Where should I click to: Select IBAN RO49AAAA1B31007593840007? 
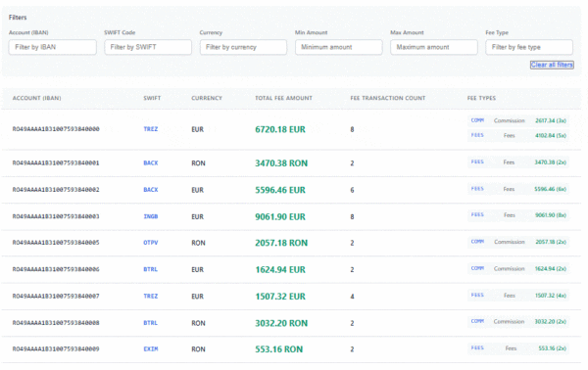click(x=56, y=297)
